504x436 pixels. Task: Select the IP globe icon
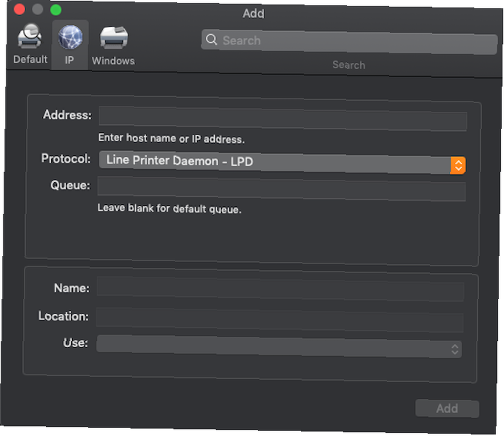[x=71, y=38]
